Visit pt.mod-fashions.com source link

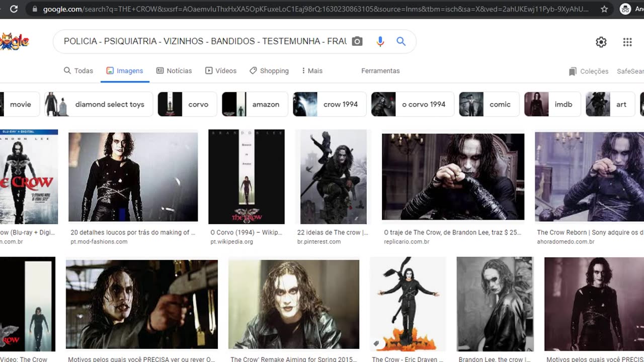click(x=99, y=242)
